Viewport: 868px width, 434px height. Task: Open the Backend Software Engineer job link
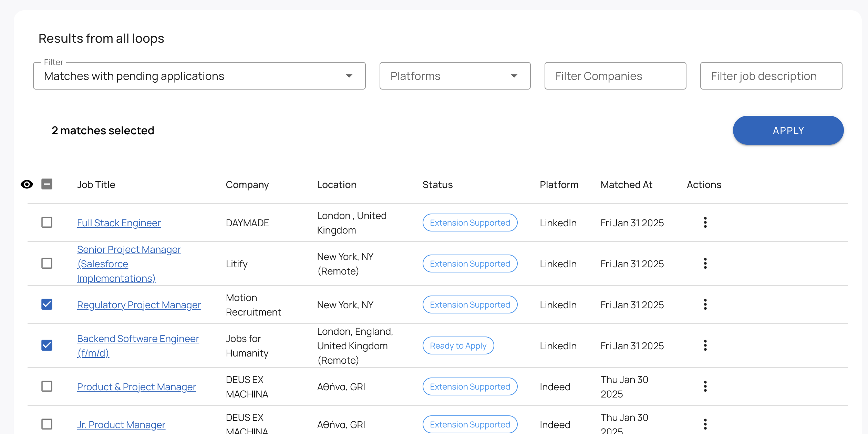(138, 338)
